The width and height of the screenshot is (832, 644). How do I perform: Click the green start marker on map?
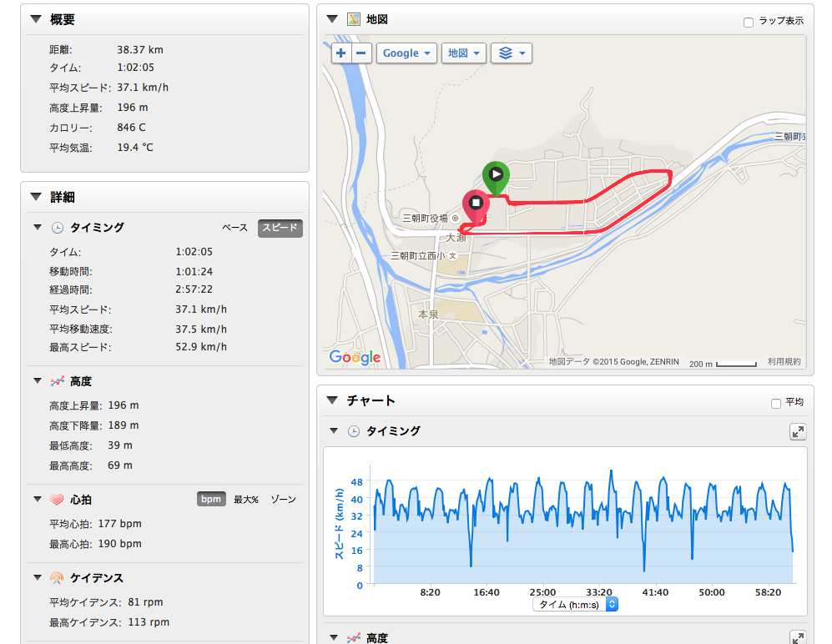[x=496, y=176]
